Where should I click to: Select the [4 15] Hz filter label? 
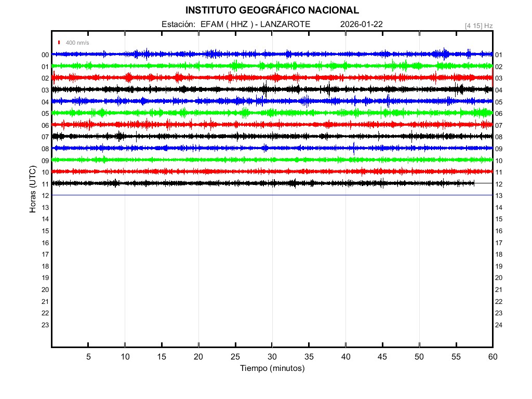click(478, 25)
